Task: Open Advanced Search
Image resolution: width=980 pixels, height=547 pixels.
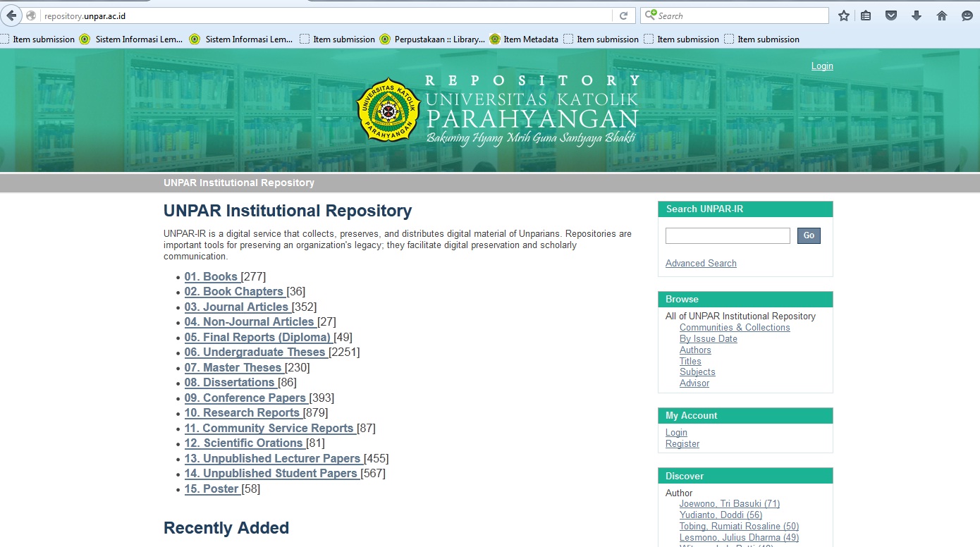Action: (700, 263)
